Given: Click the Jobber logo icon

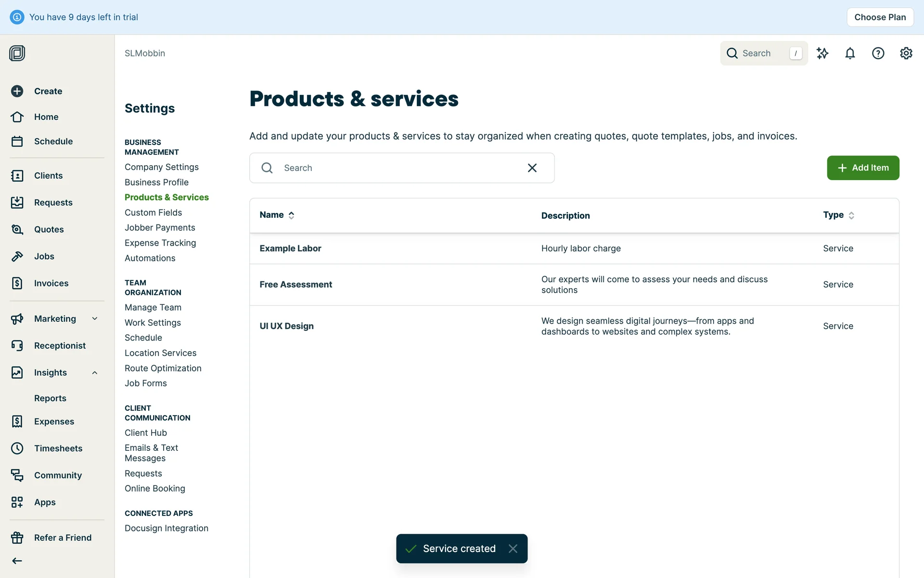Looking at the screenshot, I should (x=17, y=53).
